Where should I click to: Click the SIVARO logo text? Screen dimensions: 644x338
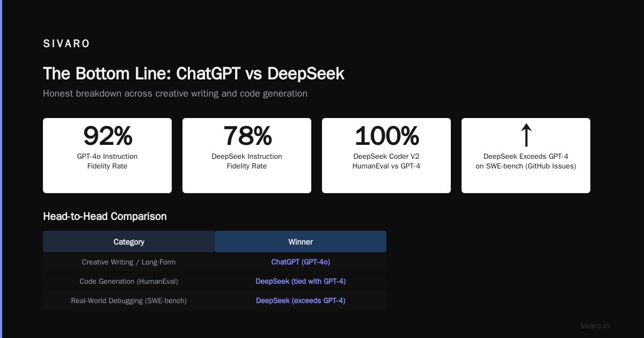tap(67, 44)
